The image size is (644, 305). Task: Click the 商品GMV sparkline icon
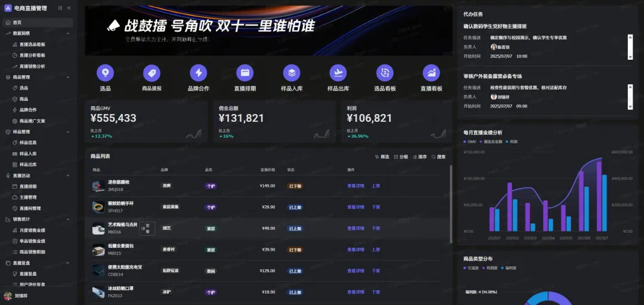pos(193,134)
